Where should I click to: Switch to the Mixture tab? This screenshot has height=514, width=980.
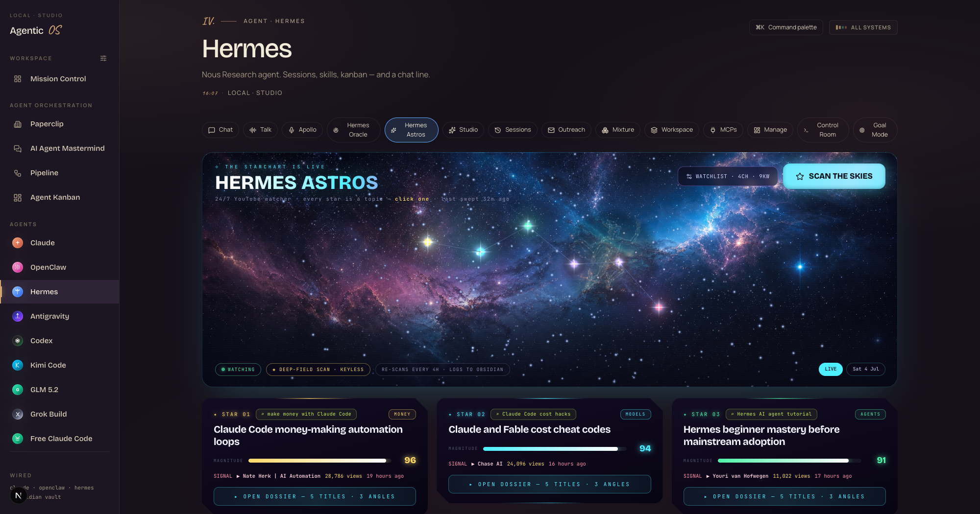click(618, 130)
